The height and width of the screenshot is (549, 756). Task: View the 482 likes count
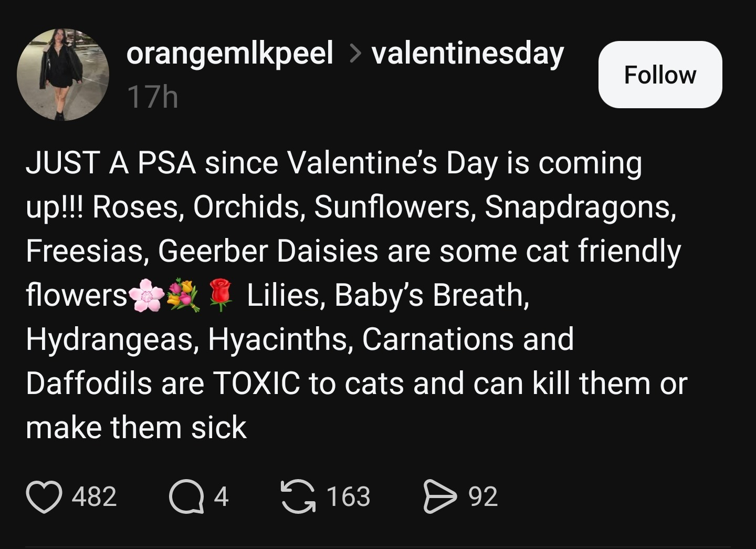click(94, 496)
